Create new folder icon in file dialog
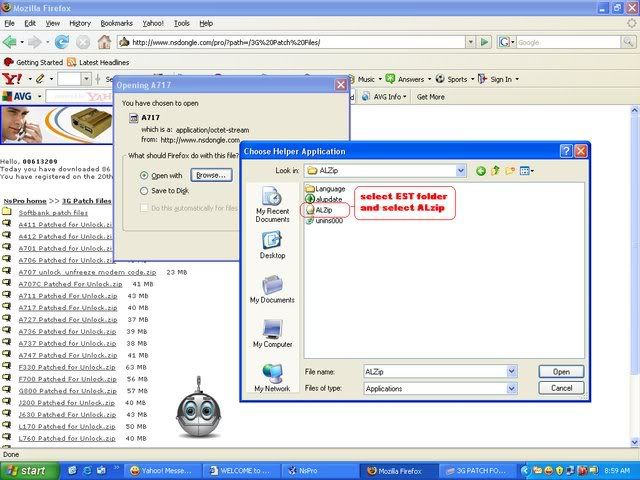The width and height of the screenshot is (640, 480). click(x=510, y=171)
